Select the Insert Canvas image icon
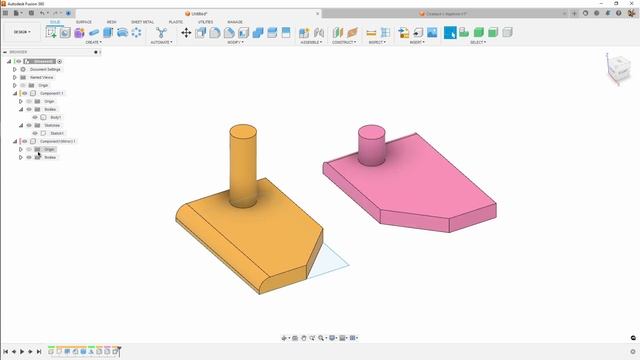This screenshot has width=640, height=360. [432, 33]
